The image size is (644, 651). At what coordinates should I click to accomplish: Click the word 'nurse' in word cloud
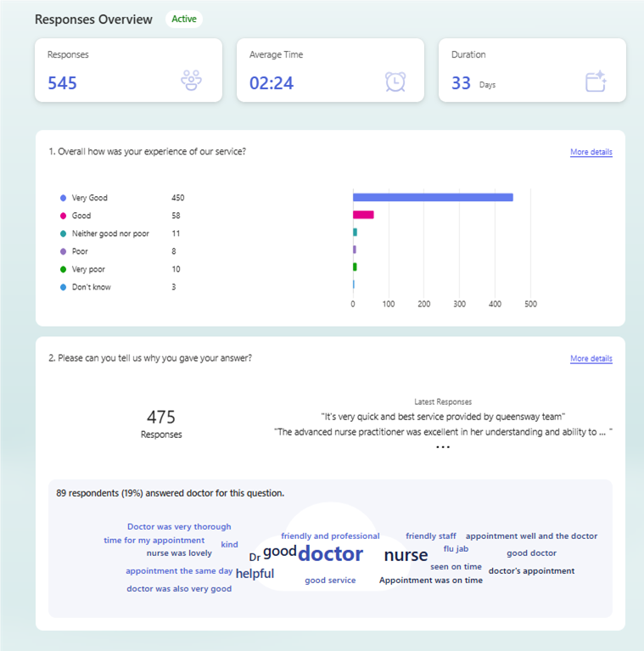[406, 555]
